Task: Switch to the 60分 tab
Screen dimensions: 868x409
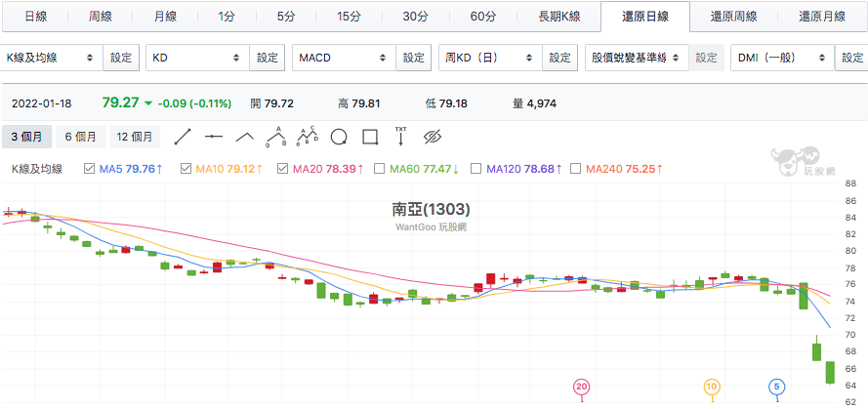Action: (x=482, y=17)
